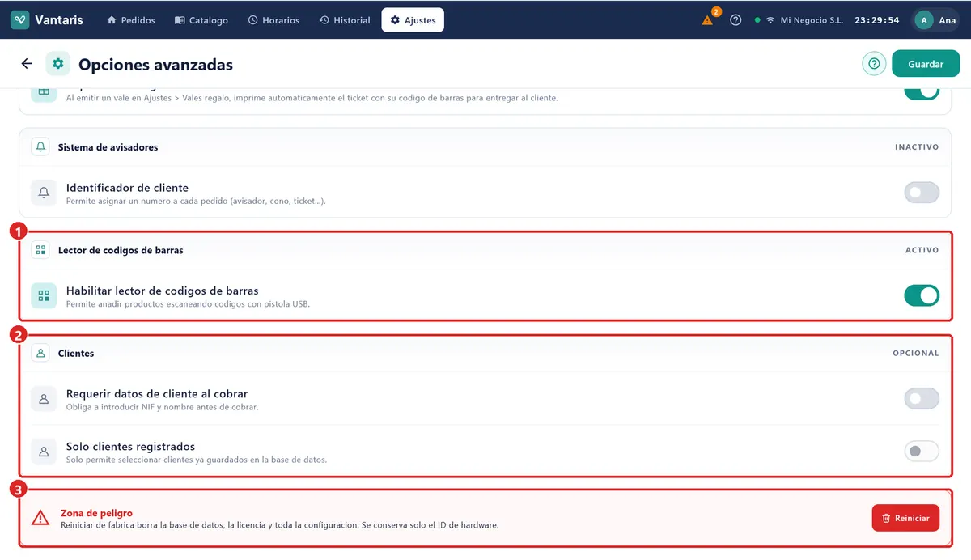
Task: Select the Ajustes tab
Action: coord(413,20)
